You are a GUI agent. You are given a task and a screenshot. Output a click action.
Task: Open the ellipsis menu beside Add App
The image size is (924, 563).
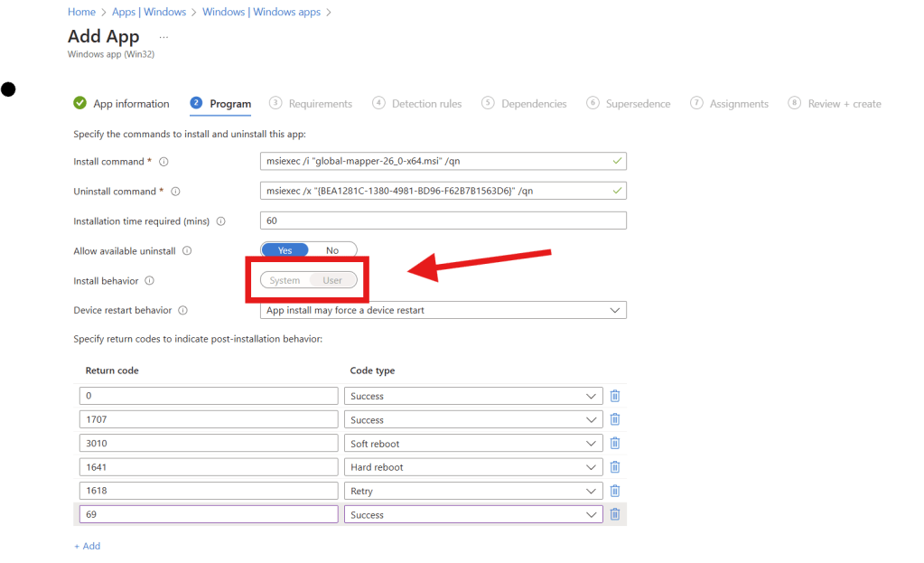(163, 37)
